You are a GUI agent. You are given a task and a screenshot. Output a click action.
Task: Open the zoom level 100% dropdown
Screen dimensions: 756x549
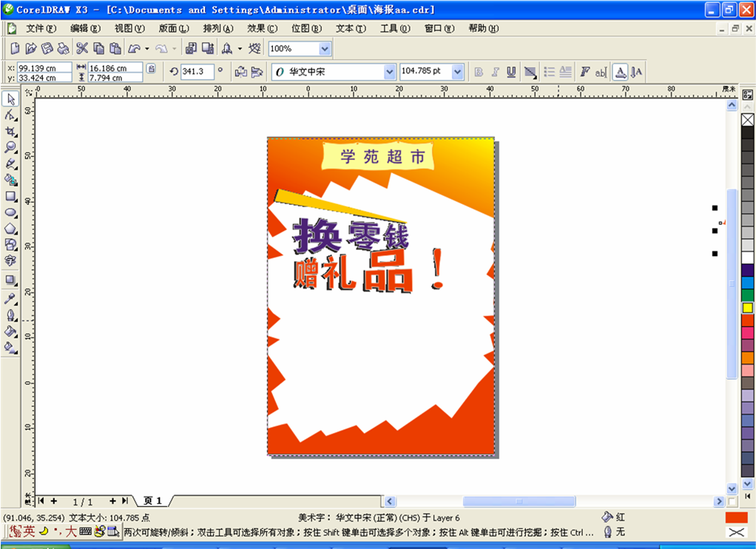point(324,49)
